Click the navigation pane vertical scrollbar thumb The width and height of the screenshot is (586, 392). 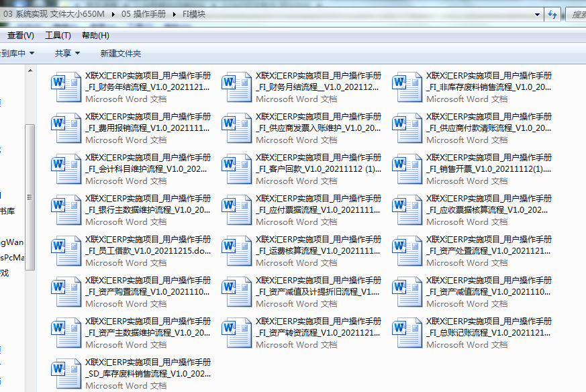[30, 196]
